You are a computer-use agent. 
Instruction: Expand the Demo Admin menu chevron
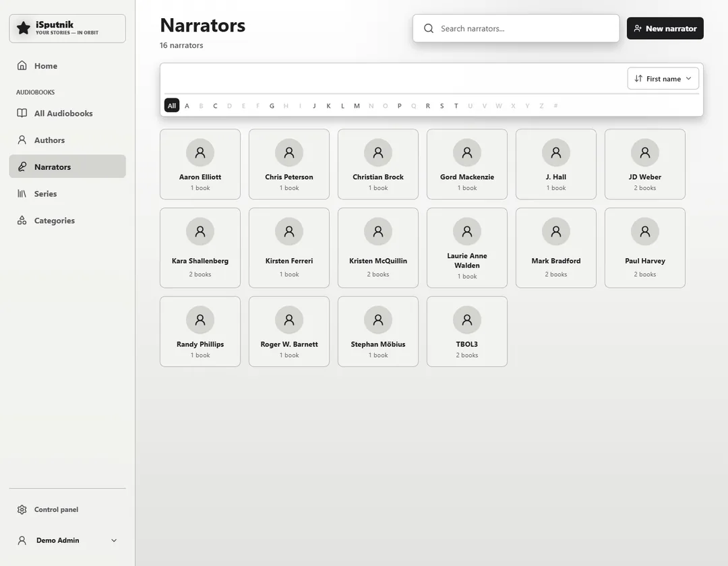coord(114,540)
